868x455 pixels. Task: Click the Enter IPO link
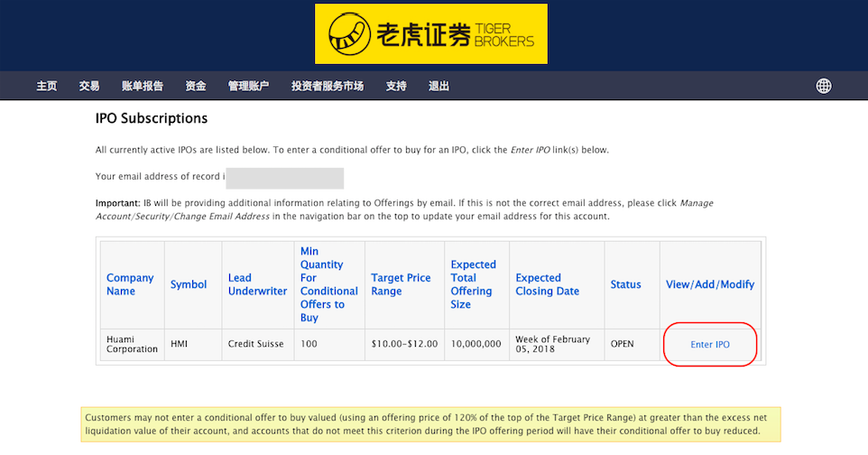pyautogui.click(x=710, y=344)
